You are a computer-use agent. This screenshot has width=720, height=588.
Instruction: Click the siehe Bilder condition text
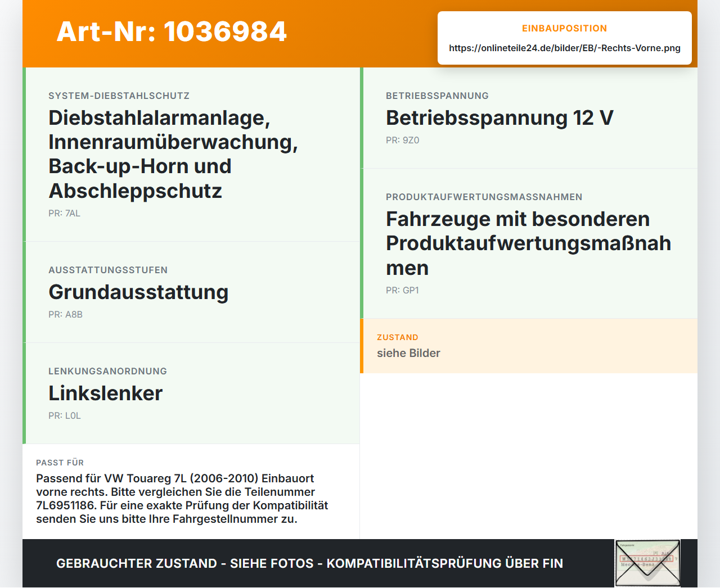coord(408,353)
